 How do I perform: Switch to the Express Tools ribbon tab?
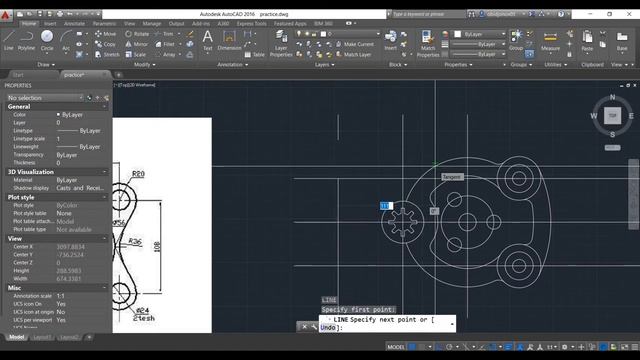(251, 24)
